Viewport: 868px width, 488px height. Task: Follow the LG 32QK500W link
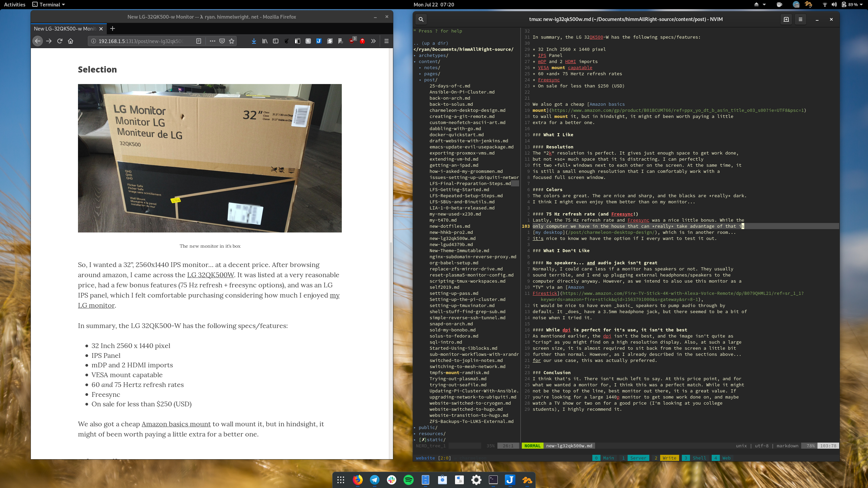pos(210,275)
